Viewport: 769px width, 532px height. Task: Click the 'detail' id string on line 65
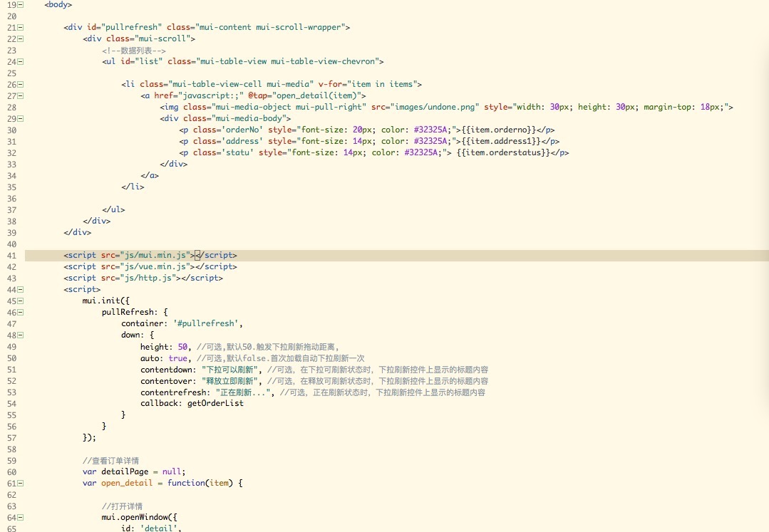pyautogui.click(x=160, y=528)
